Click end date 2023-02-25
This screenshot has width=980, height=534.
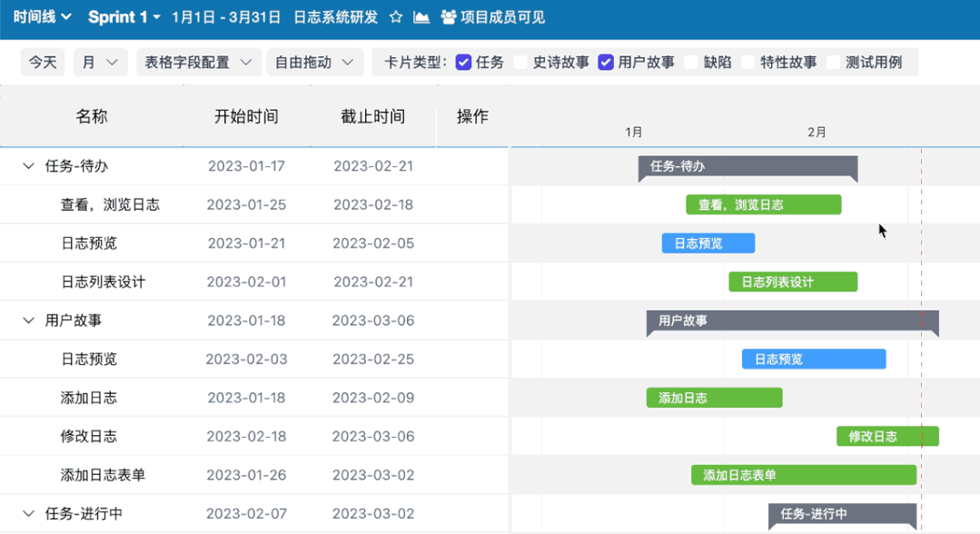pos(373,359)
